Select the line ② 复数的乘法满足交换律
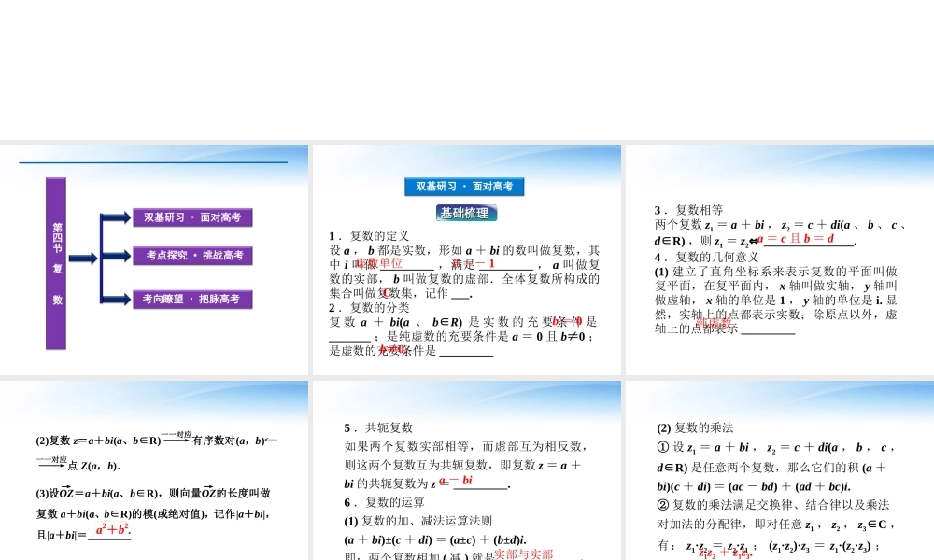 coord(772,505)
